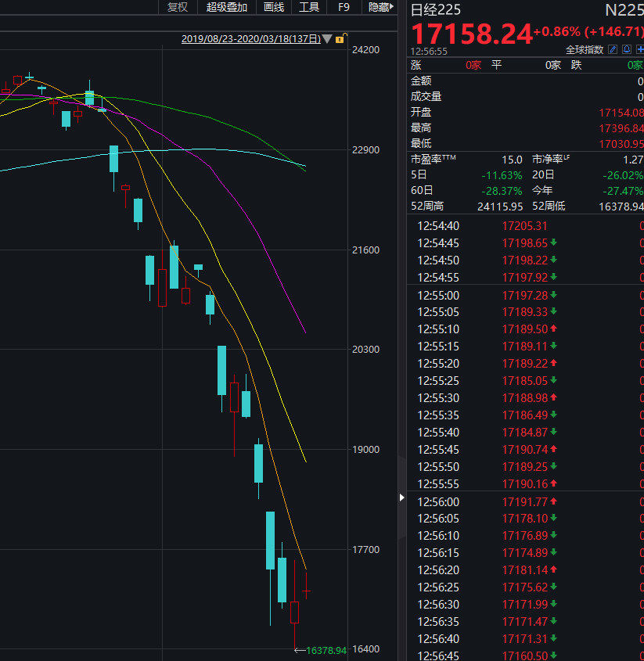The image size is (644, 661).
Task: Click the 日经225 index name
Action: pos(436,9)
